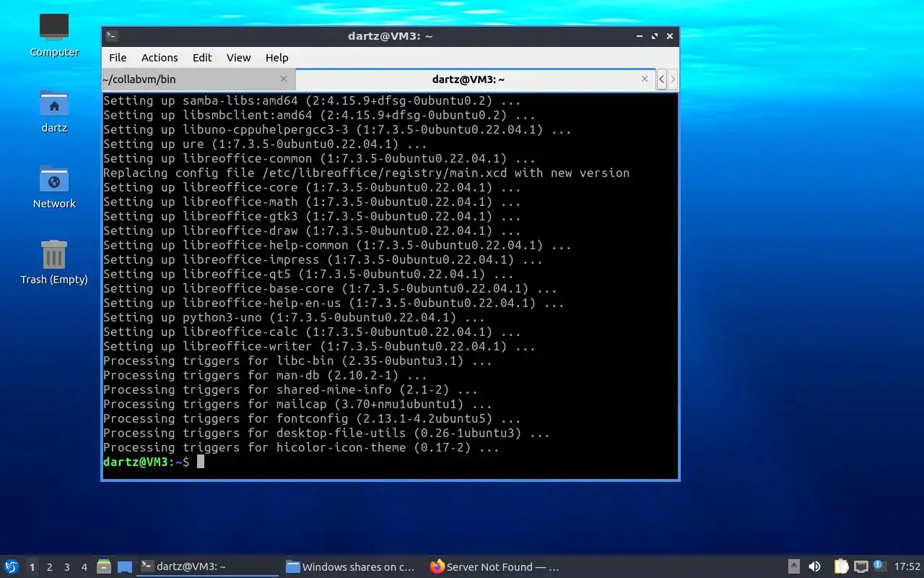Click the 'Processing triggers for shared-mime-info' line
The image size is (924, 578).
[290, 389]
